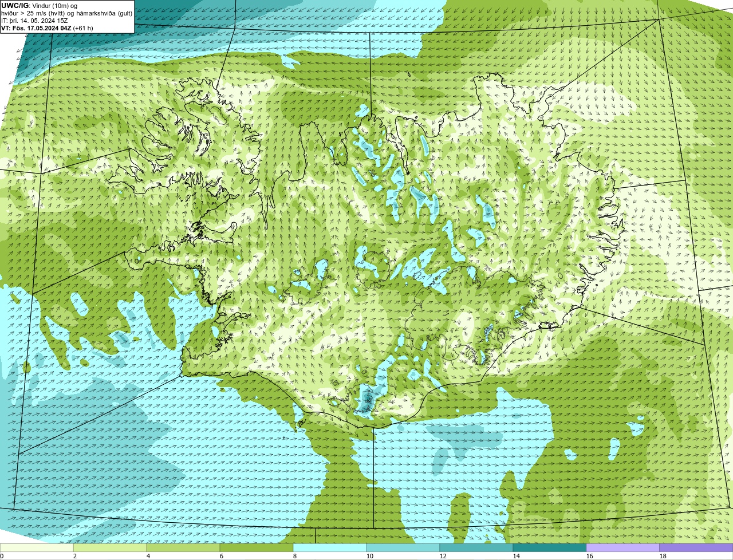Click the pale yellow 0–2 m/s legend swatch

tap(37, 547)
